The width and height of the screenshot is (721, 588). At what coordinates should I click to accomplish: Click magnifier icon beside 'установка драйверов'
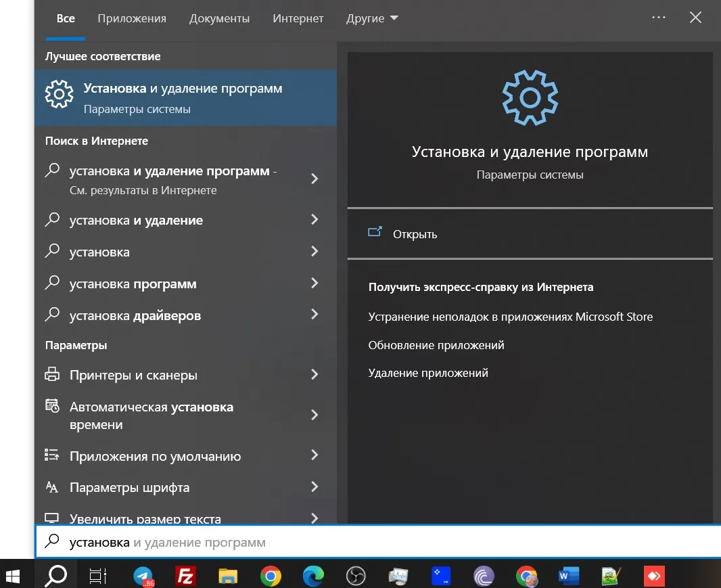point(52,314)
